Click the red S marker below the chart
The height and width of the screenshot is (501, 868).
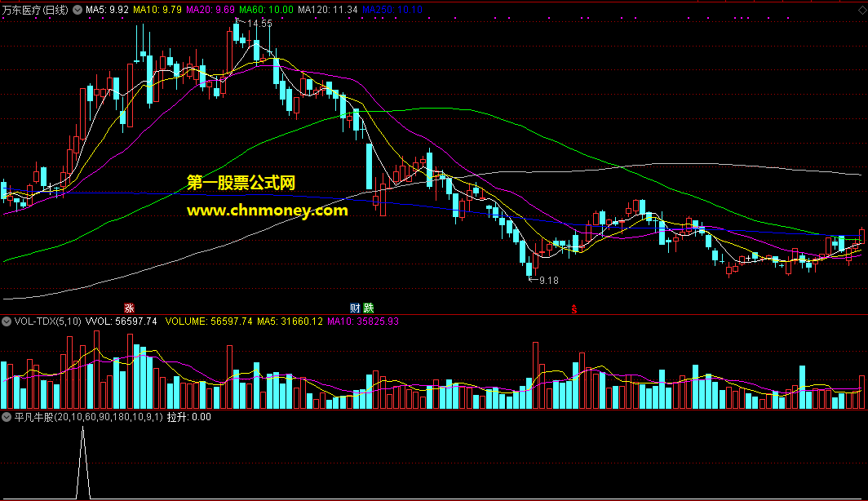574,309
